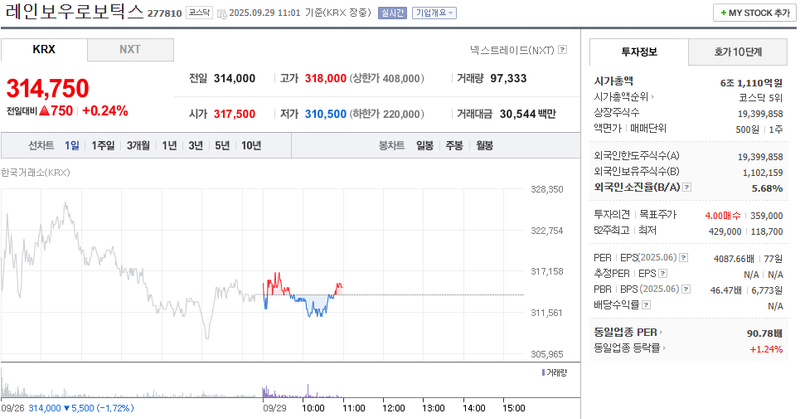Image resolution: width=800 pixels, height=419 pixels.
Task: Click the 46.47배 PBR value
Action: pos(726,290)
